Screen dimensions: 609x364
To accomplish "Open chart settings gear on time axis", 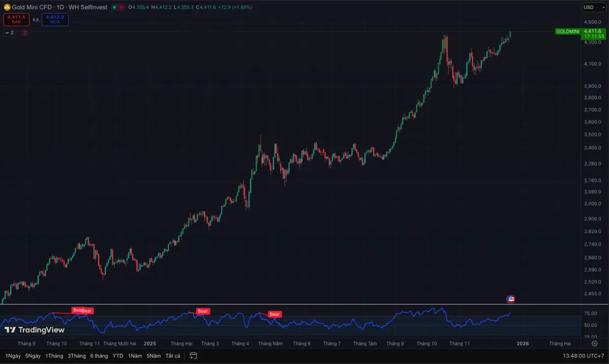I will click(x=594, y=344).
